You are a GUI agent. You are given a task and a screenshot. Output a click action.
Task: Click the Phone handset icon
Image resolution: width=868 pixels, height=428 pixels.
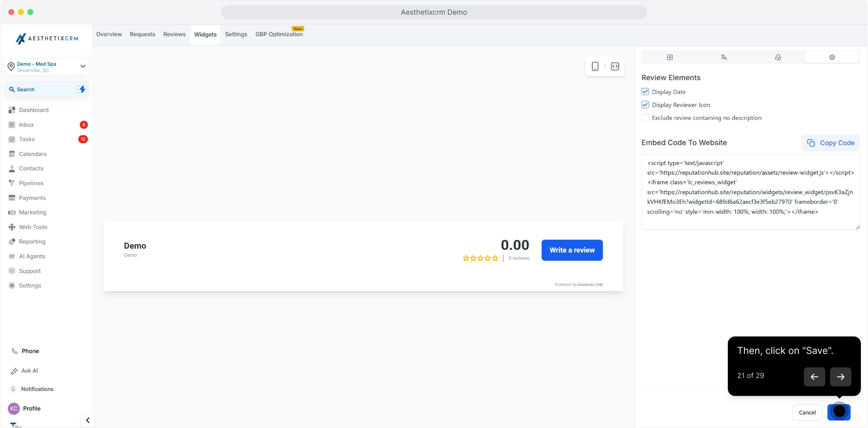[x=15, y=351]
